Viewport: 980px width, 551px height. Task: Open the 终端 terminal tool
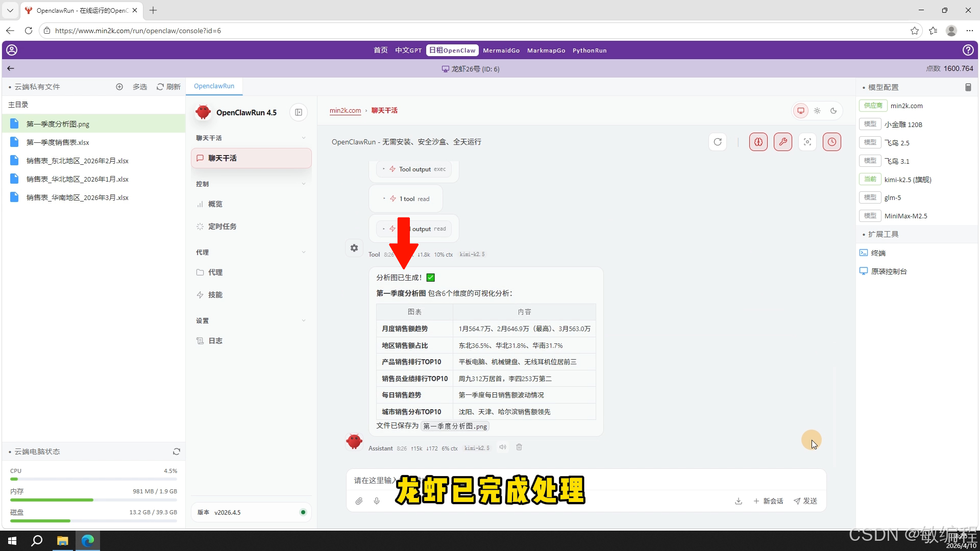[x=877, y=253]
